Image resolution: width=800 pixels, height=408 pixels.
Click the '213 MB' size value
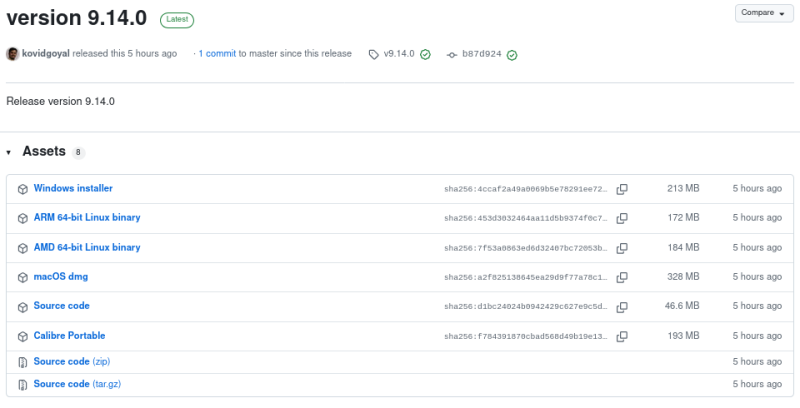[x=683, y=188]
